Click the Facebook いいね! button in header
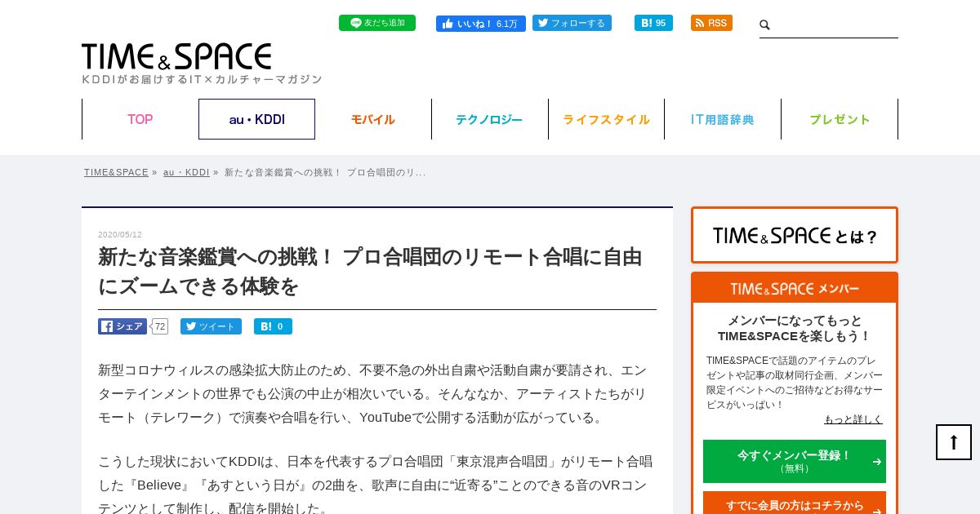This screenshot has height=514, width=980. coord(481,24)
